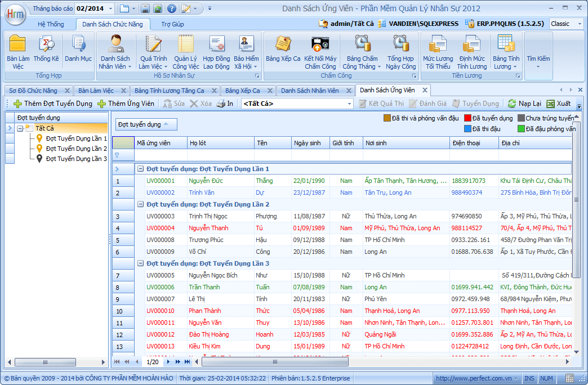Click the Định Mức Tính Lương icon
Screen dimensions: 588x385
pos(472,52)
